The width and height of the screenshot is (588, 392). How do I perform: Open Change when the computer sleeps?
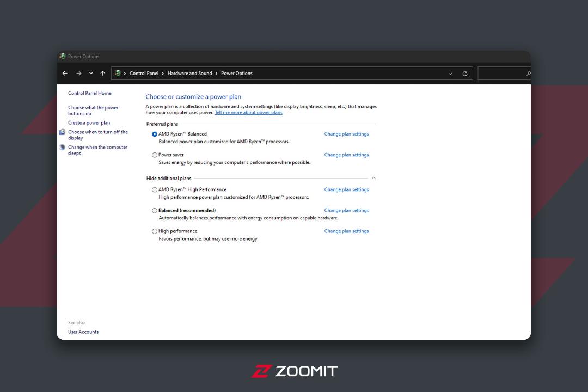point(97,150)
